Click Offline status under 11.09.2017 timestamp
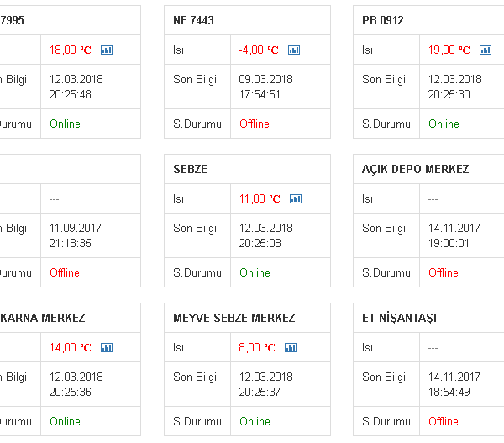 (65, 273)
